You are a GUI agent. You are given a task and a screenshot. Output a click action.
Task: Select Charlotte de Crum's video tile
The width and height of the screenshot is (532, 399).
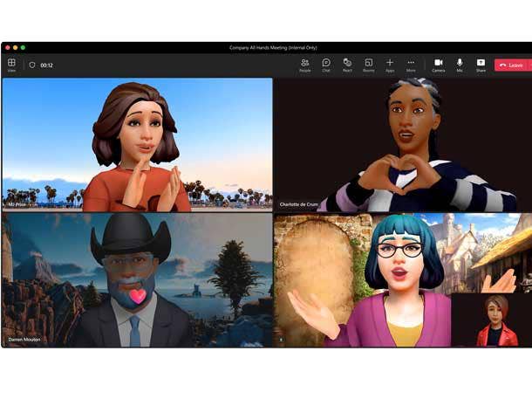pos(403,144)
